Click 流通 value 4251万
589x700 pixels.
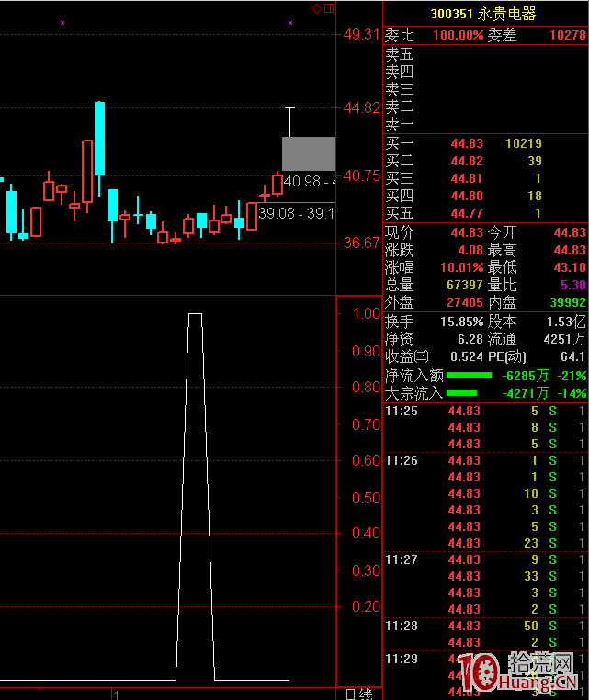[564, 339]
